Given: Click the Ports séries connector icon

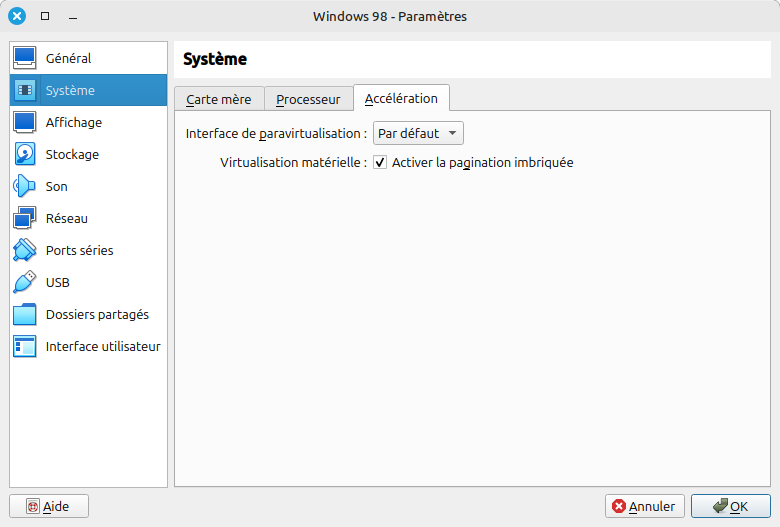Looking at the screenshot, I should 24,250.
